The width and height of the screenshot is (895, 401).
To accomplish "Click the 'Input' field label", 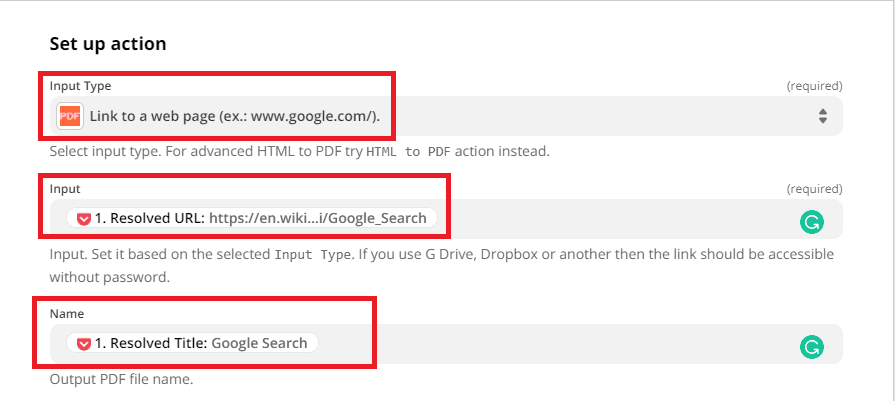I will point(65,188).
